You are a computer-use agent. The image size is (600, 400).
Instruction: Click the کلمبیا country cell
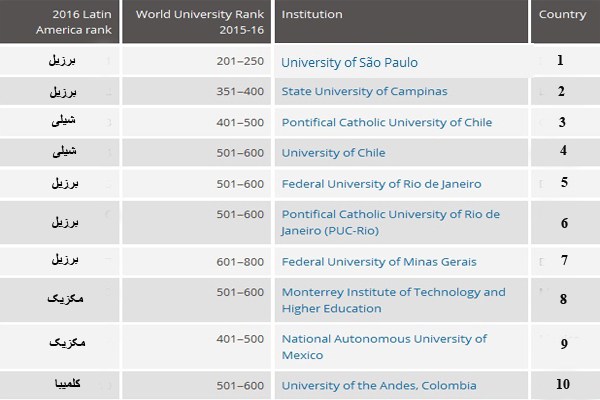63,385
